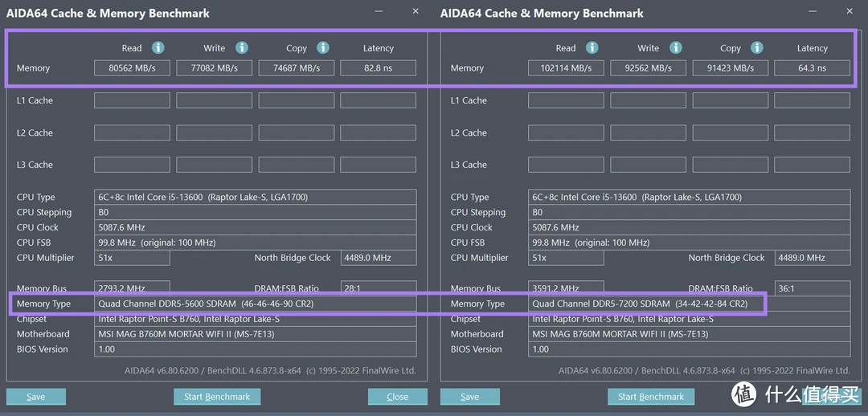Select the 91423 MB/s memory copy value
The height and width of the screenshot is (416, 868).
[730, 68]
